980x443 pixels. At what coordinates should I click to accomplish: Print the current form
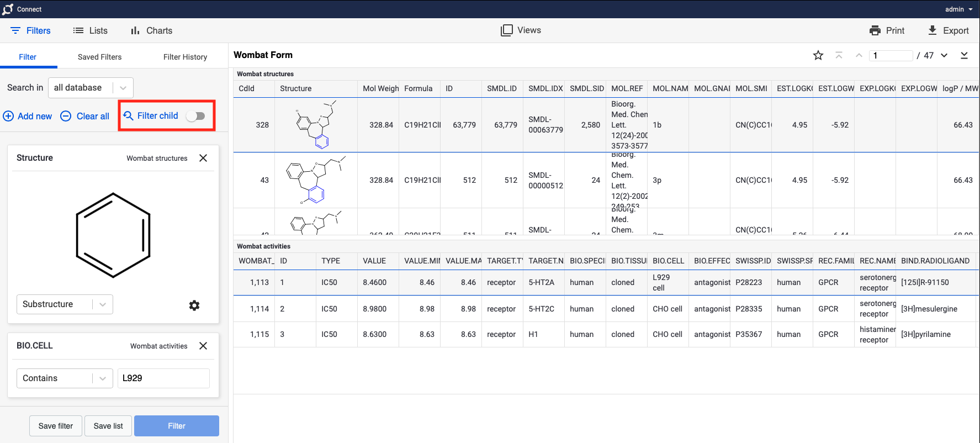click(887, 30)
